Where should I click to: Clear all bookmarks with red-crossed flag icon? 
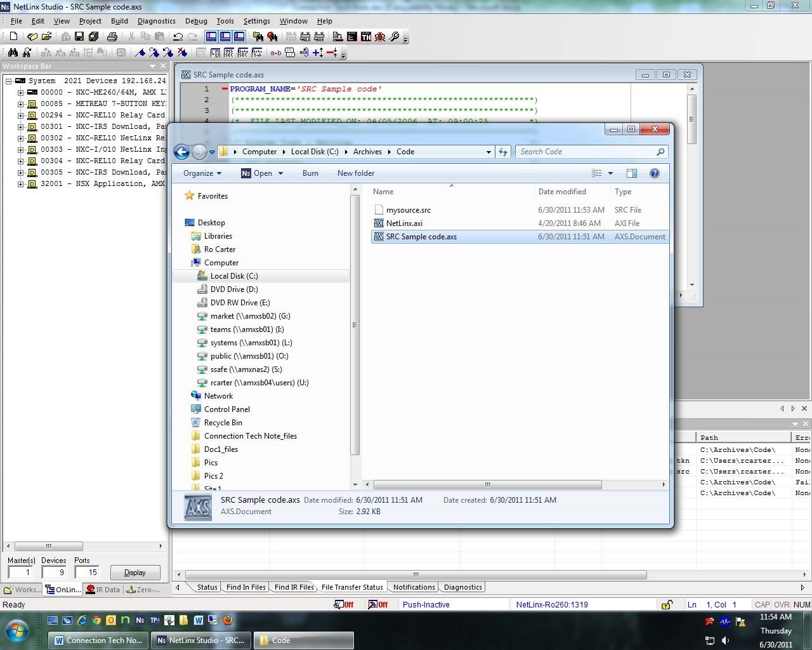[182, 53]
